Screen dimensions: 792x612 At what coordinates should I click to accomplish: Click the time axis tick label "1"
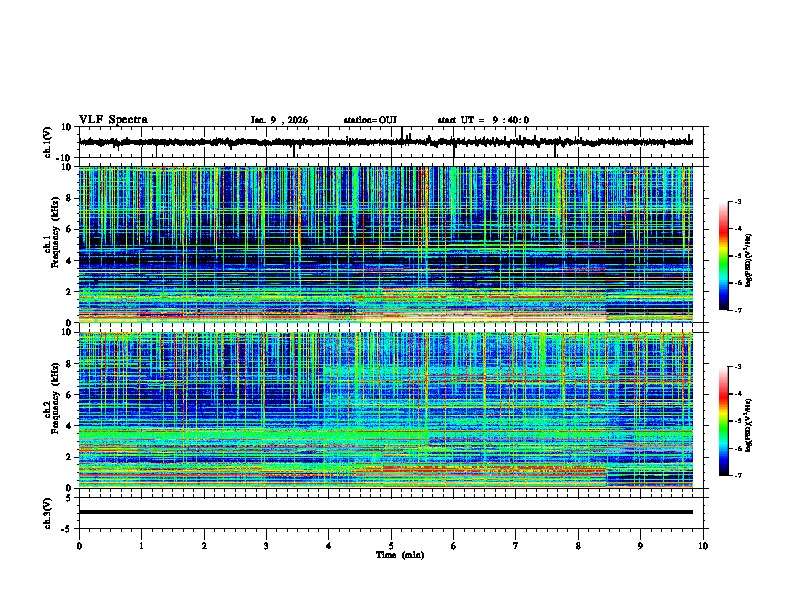141,546
